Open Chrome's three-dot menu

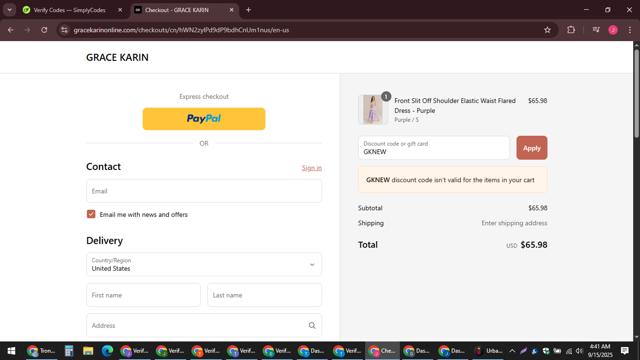630,30
